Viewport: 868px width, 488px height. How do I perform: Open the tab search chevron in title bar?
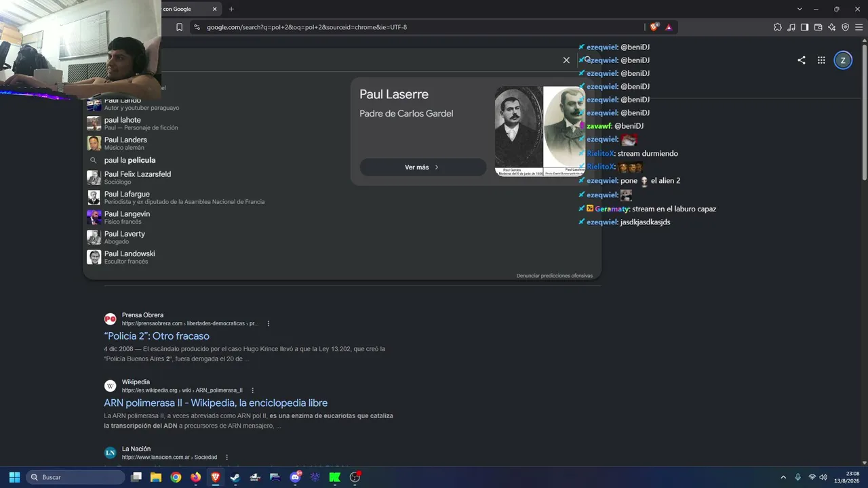point(800,9)
